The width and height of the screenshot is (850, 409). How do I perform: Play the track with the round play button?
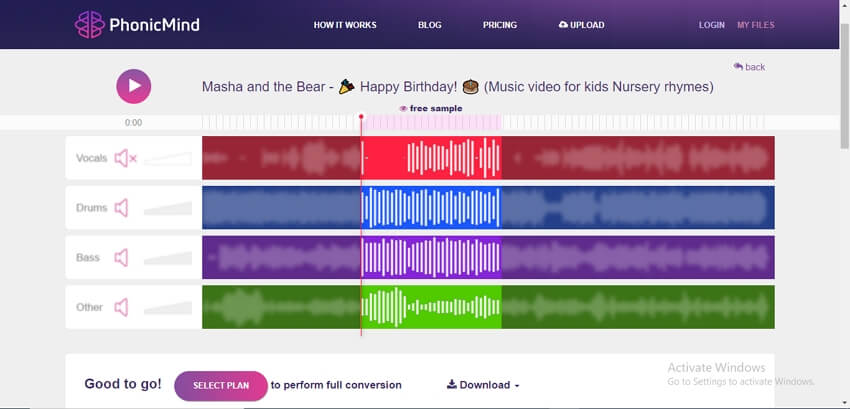tap(133, 86)
